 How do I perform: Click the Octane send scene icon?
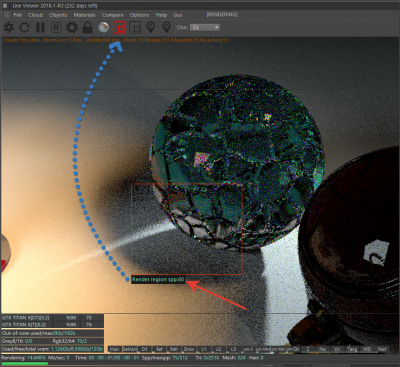coord(8,27)
